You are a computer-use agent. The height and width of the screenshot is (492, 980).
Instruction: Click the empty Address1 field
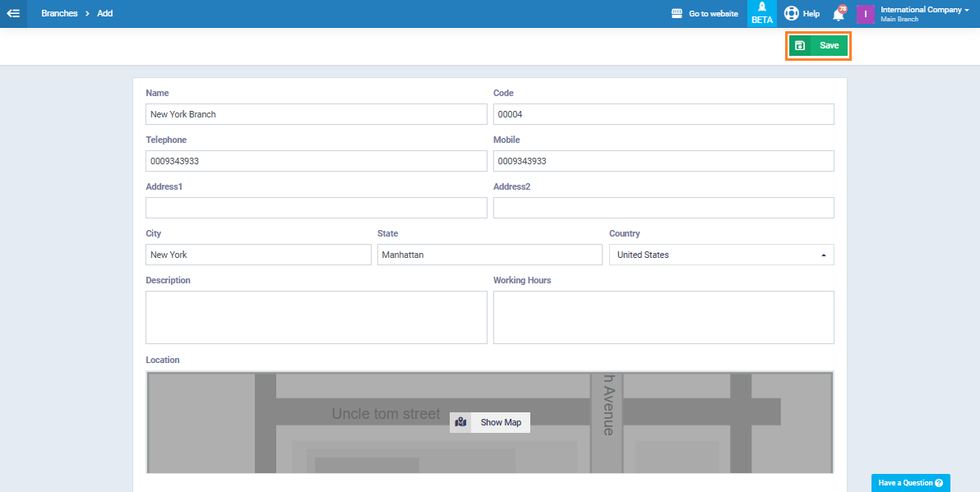pyautogui.click(x=316, y=208)
